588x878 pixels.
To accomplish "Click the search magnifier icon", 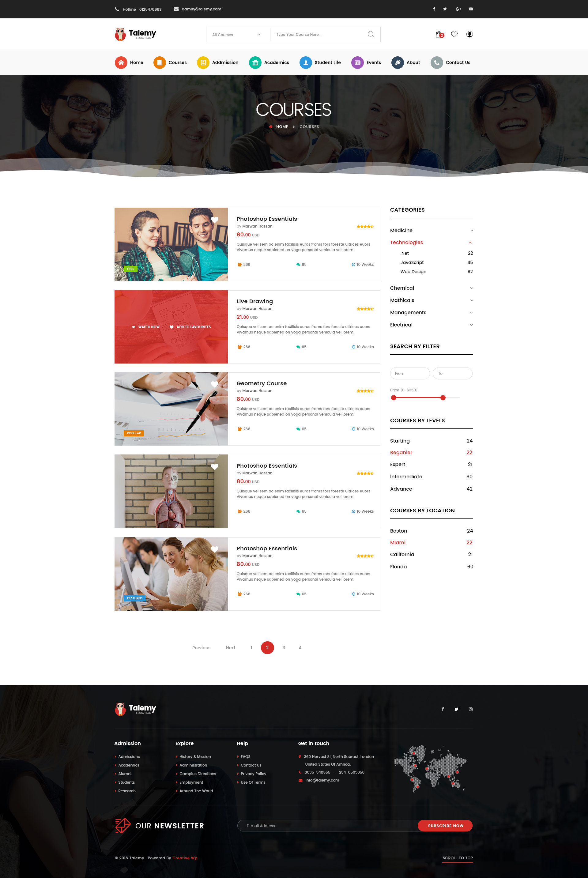I will point(371,35).
